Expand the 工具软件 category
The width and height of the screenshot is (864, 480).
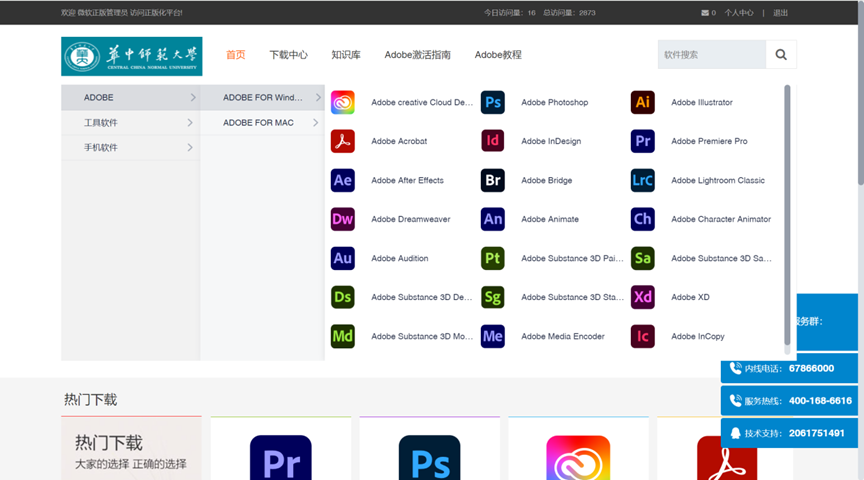point(130,123)
